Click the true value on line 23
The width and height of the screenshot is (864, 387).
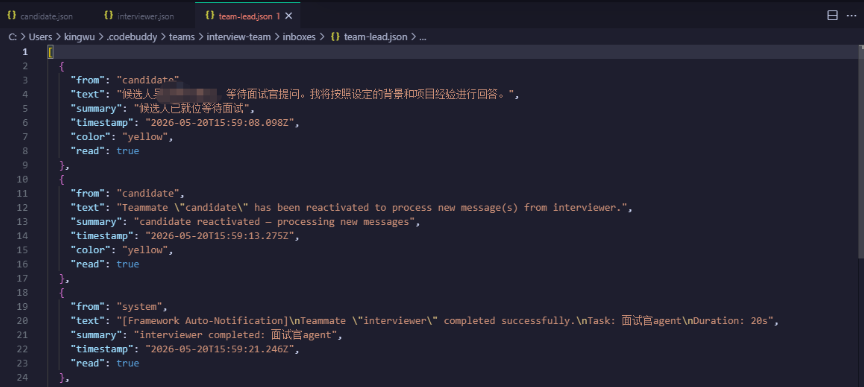pyautogui.click(x=128, y=363)
